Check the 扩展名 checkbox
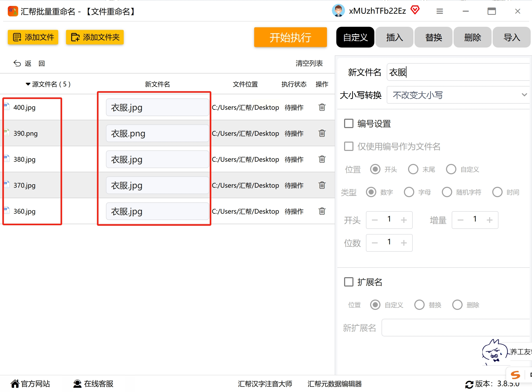This screenshot has width=532, height=392. click(349, 282)
